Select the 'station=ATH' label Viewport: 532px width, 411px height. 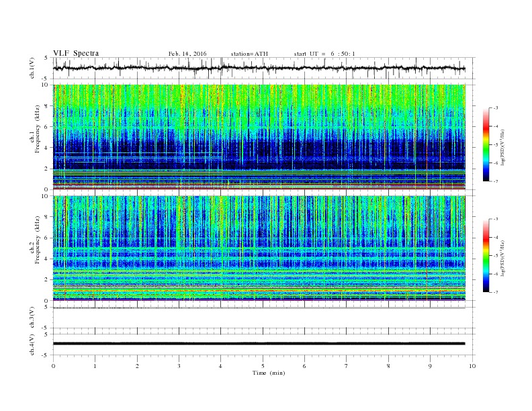(249, 54)
